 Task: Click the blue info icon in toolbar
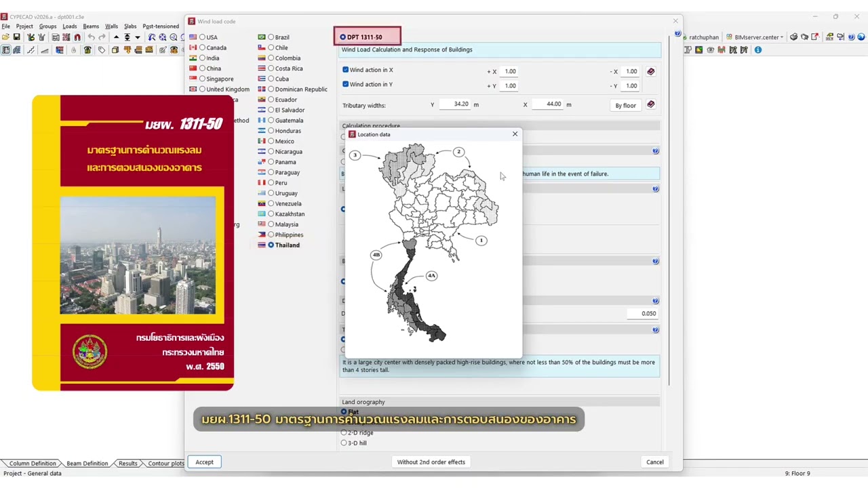758,50
